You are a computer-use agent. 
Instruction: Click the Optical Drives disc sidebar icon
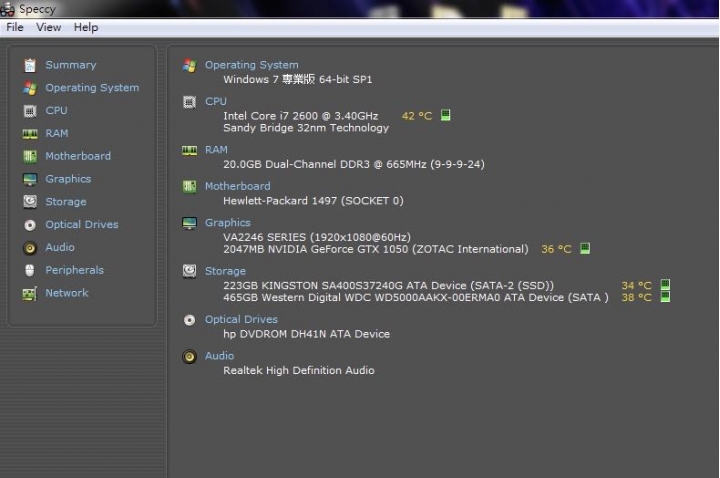tap(30, 225)
